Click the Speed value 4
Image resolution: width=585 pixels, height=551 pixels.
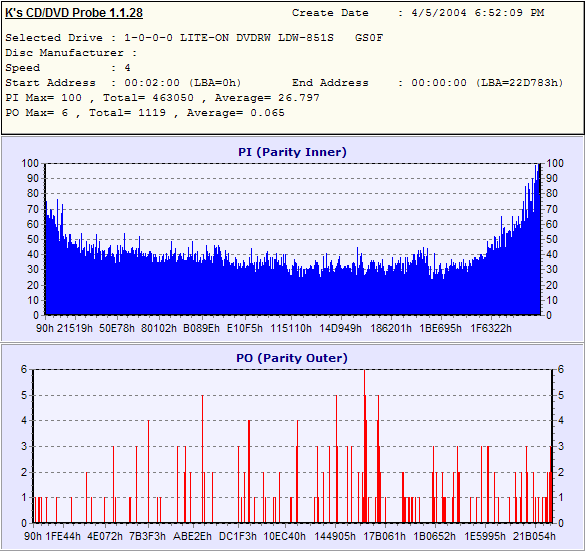point(127,68)
